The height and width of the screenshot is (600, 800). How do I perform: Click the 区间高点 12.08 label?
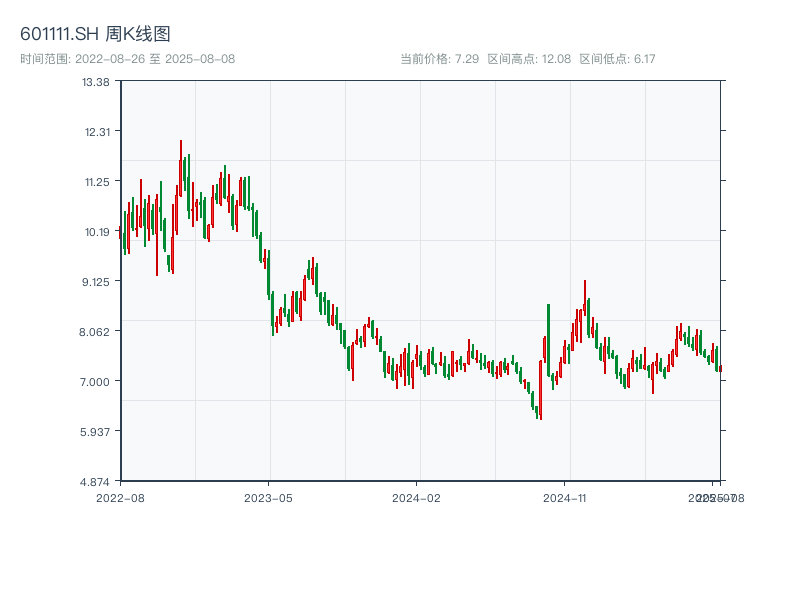(x=529, y=59)
